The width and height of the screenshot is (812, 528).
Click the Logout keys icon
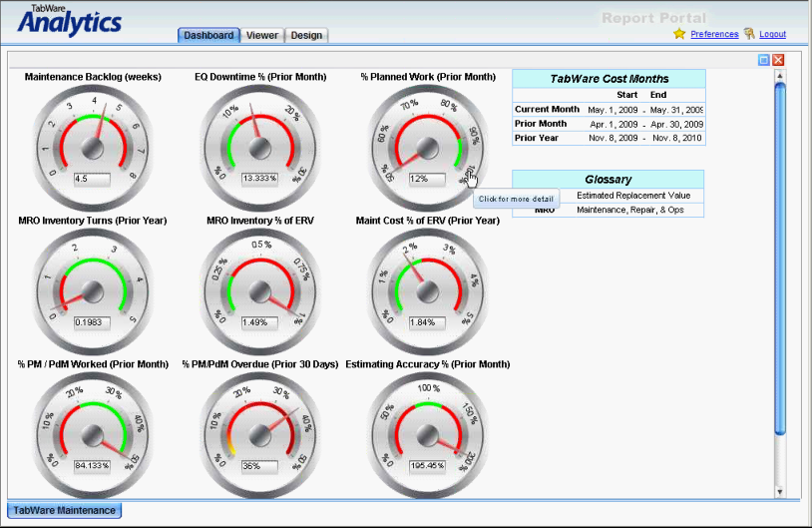(x=749, y=34)
